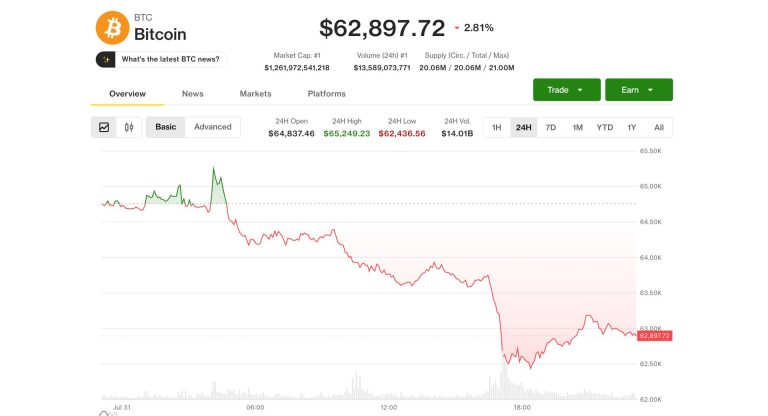
Task: Go to the Platforms tab
Action: pos(326,94)
